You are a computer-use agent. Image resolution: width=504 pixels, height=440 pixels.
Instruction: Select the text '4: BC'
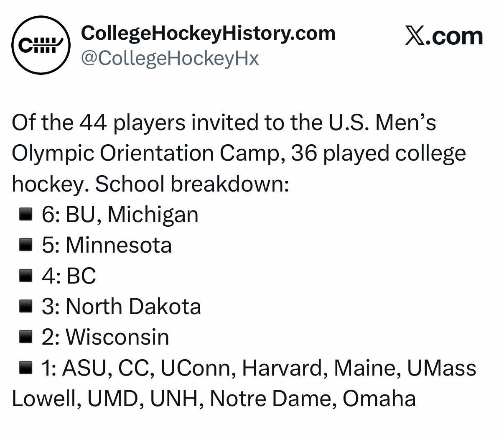point(69,276)
